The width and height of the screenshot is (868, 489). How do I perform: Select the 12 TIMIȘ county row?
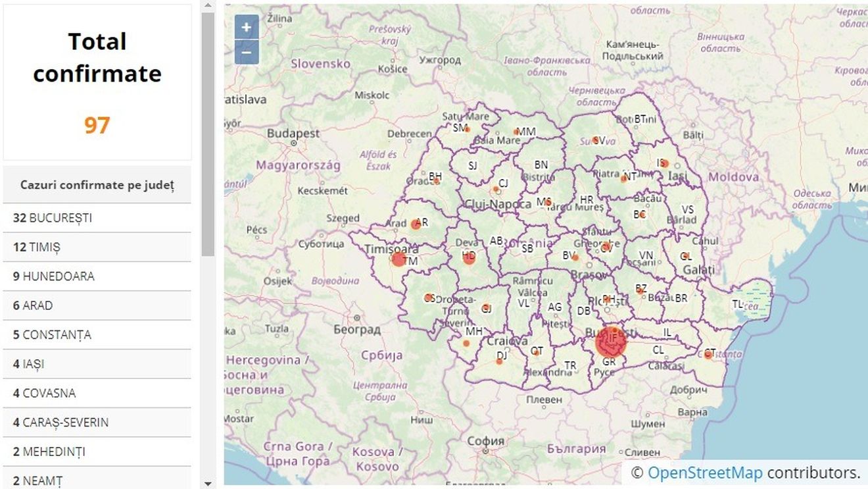38,247
